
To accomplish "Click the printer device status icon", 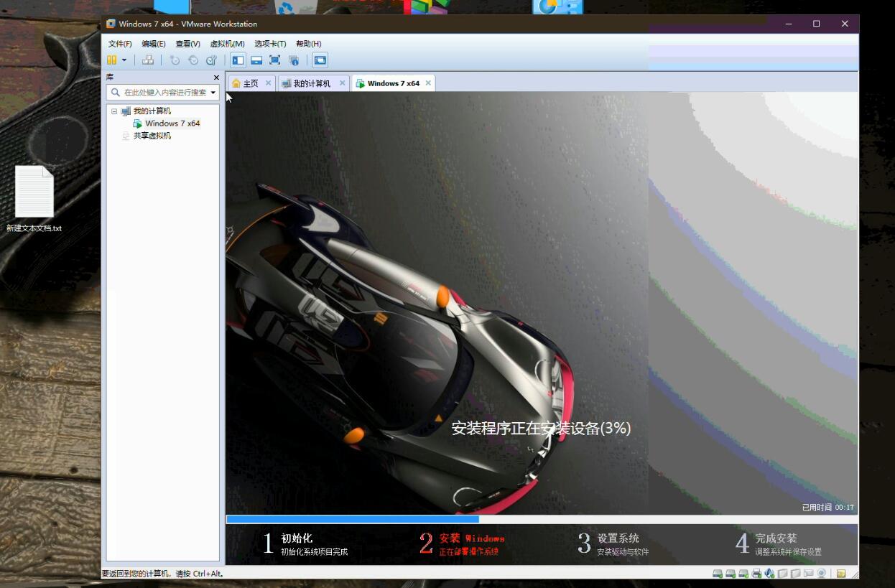I will point(756,574).
